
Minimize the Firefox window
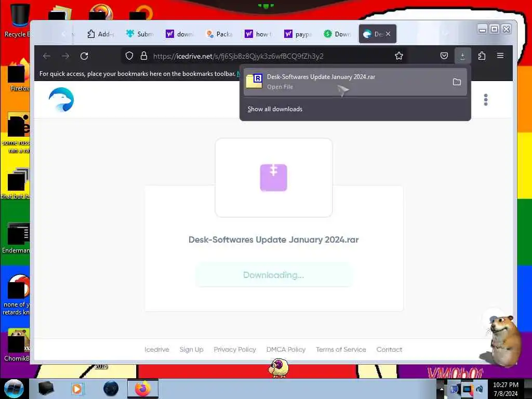(482, 30)
